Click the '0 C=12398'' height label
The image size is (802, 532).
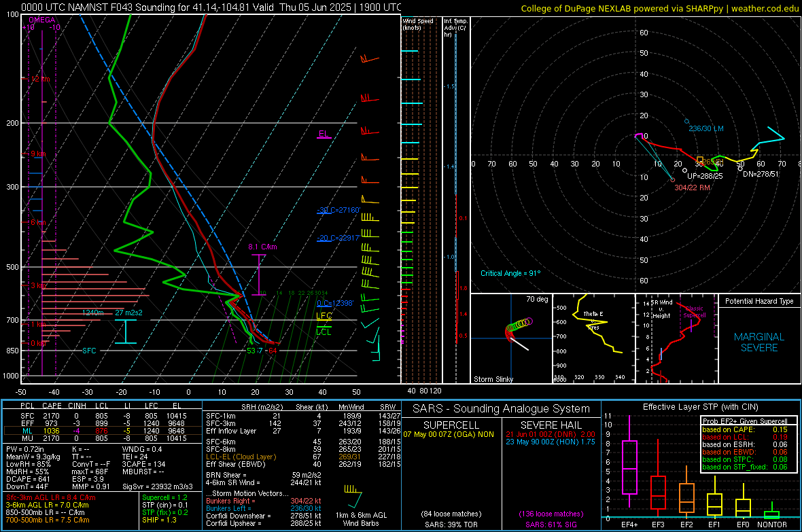(335, 303)
